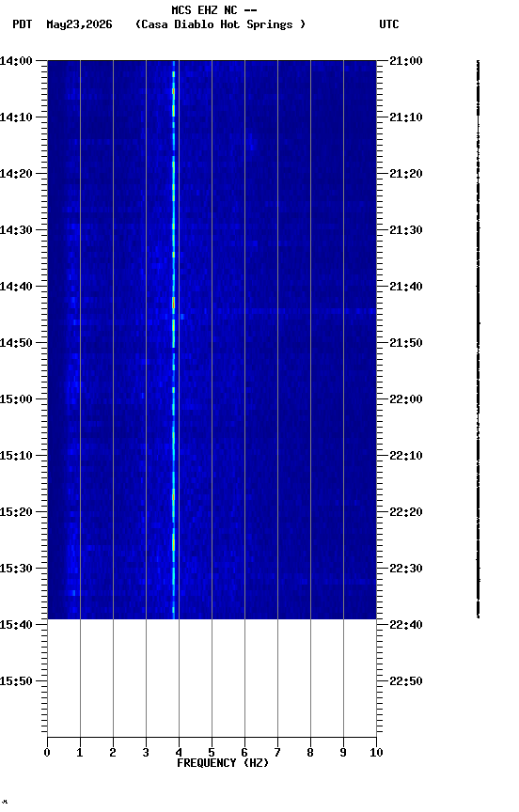Click frequency axis tick label 9
The height and width of the screenshot is (812, 519).
tap(343, 753)
